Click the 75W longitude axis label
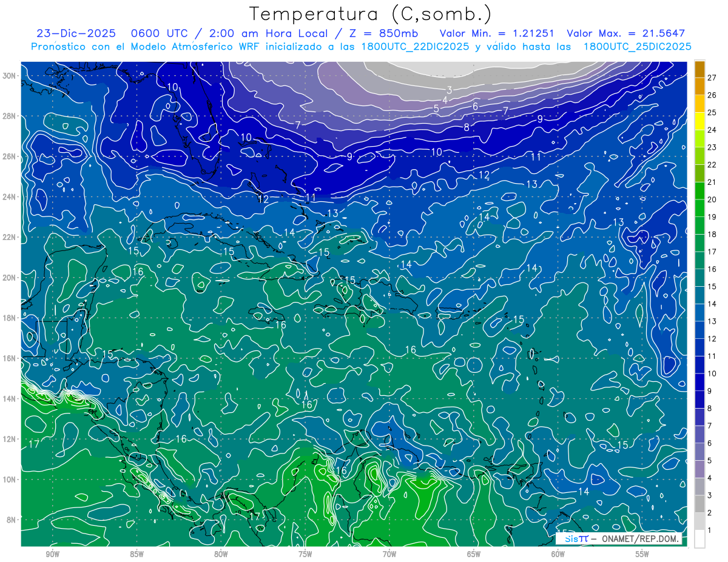This screenshot has height=562, width=728. [305, 554]
